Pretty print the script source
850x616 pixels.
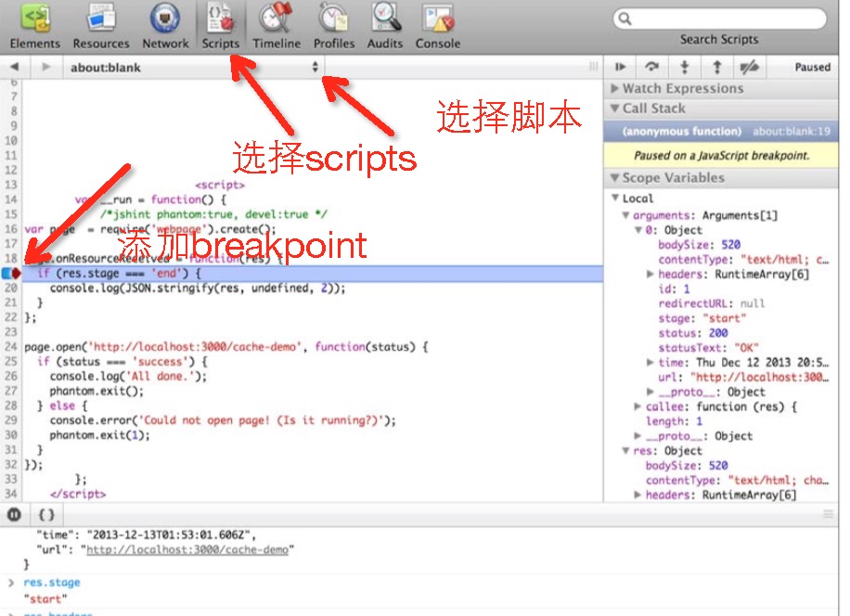pos(46,514)
